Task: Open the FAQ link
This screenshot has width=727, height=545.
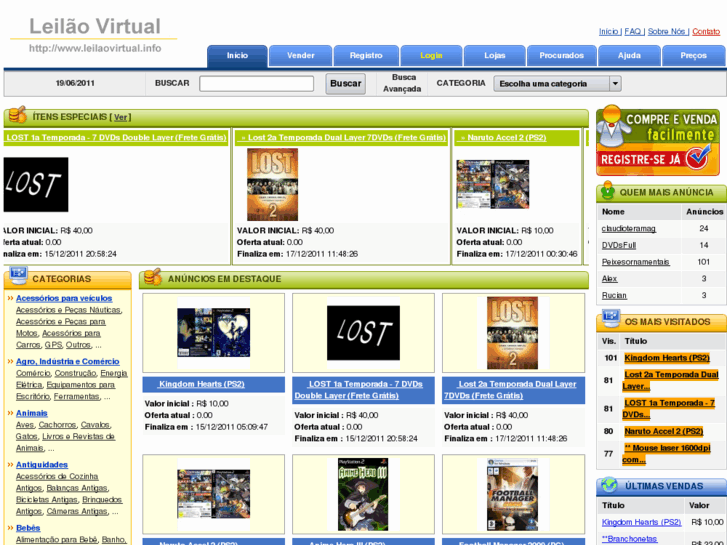Action: (x=632, y=32)
